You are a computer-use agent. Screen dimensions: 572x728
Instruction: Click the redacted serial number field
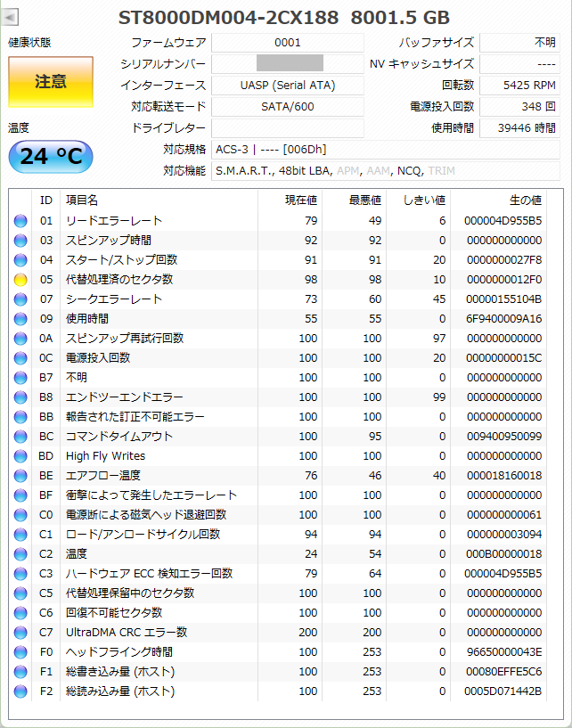coord(288,64)
